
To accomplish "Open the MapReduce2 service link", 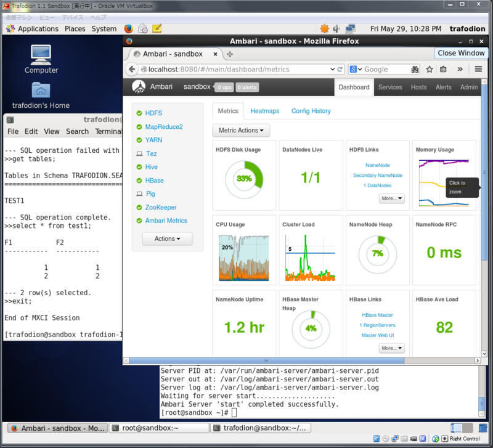I will click(x=164, y=127).
